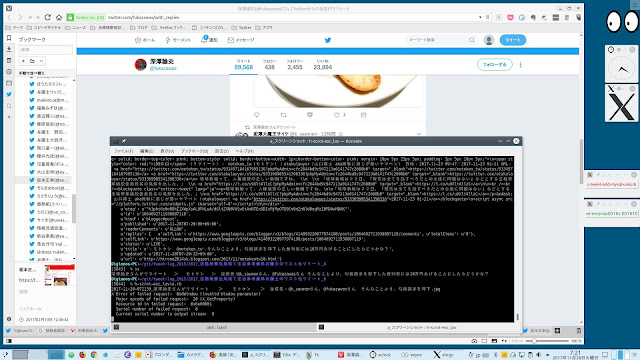
Task: Reload the Twitter page in browser
Action: coord(48,17)
